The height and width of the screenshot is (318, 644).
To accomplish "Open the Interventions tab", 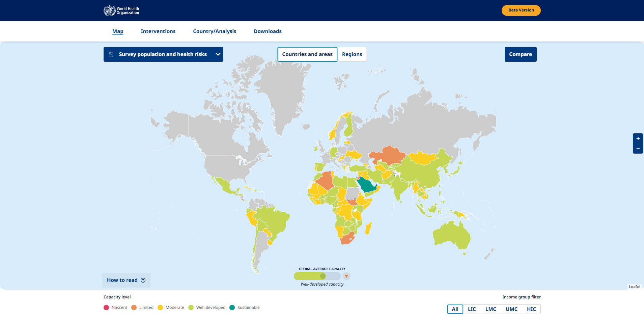I will [158, 31].
